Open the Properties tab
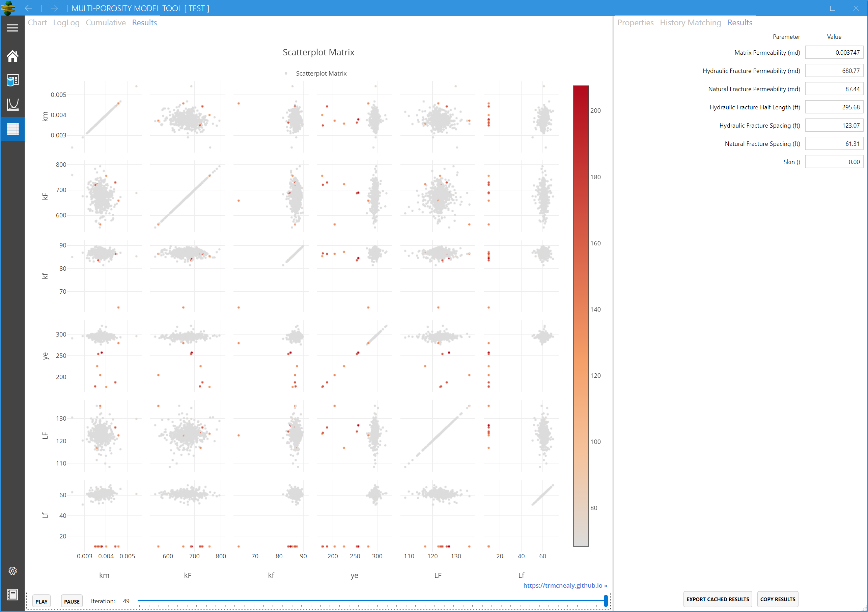Viewport: 868px width, 612px height. pos(635,23)
